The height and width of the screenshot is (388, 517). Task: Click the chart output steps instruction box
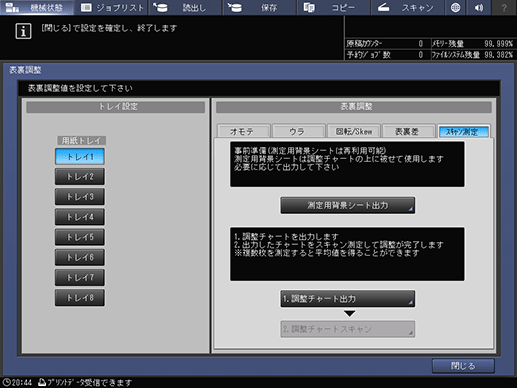point(347,254)
